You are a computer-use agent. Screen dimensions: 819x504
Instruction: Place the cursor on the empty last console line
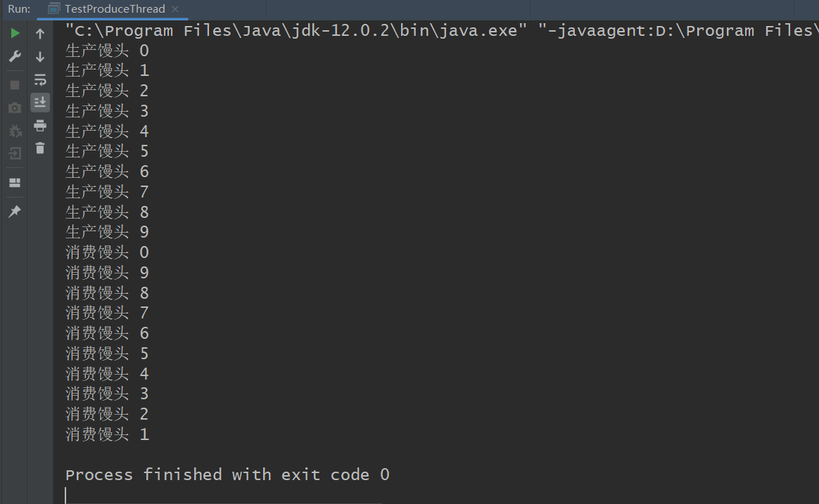(x=224, y=495)
